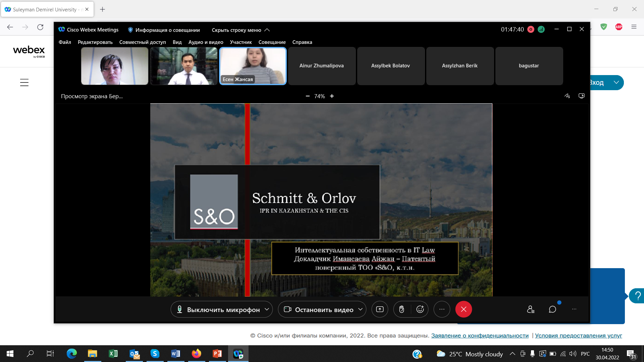Select Ainur Zhumalipova participant tile
644x362 pixels.
pyautogui.click(x=322, y=66)
